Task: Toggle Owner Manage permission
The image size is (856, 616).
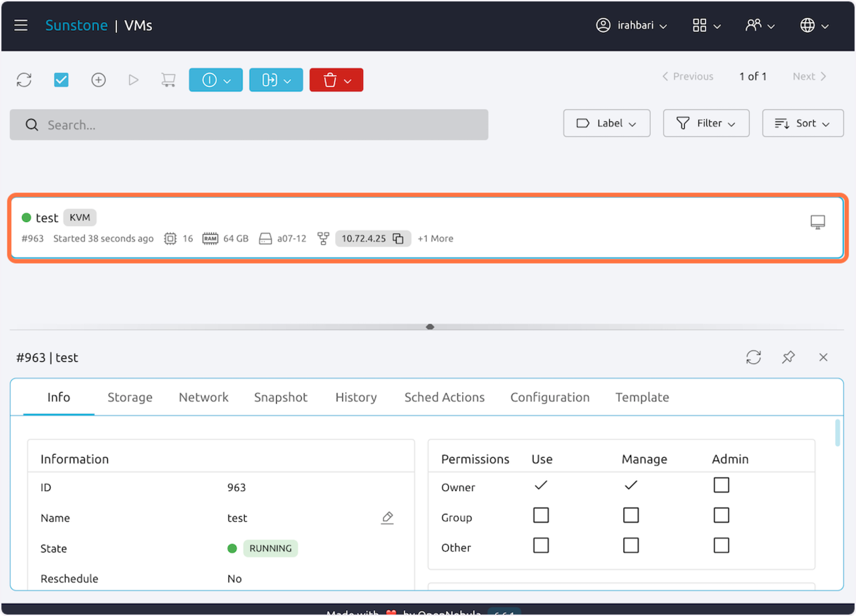Action: (631, 486)
